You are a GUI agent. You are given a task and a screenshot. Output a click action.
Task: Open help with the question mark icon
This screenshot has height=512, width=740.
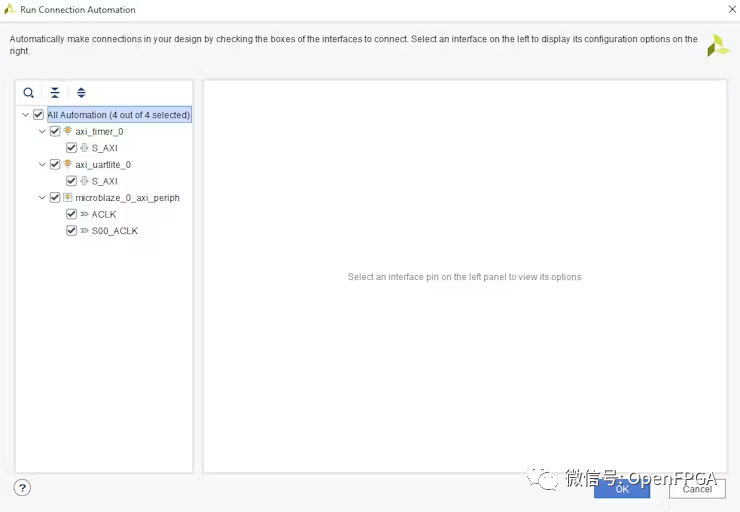click(x=22, y=488)
